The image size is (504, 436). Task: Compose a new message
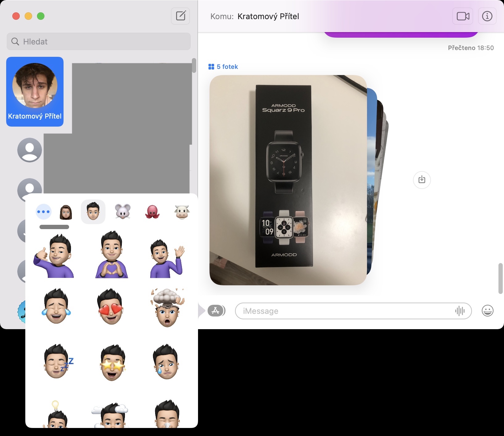[x=180, y=16]
